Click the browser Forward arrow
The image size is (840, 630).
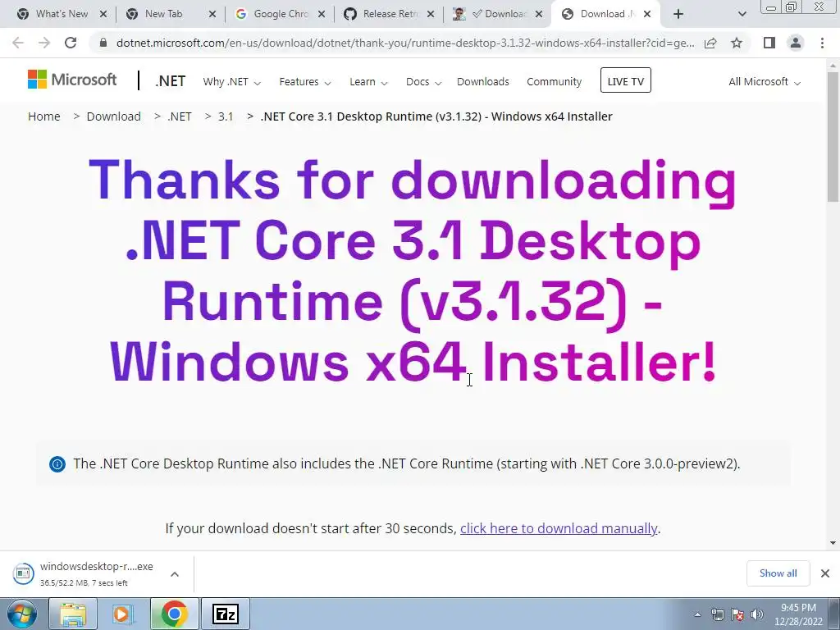coord(44,43)
